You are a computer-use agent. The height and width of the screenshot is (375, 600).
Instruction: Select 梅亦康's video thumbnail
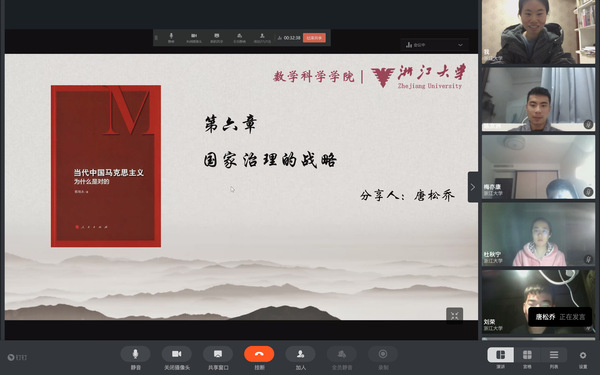(538, 167)
